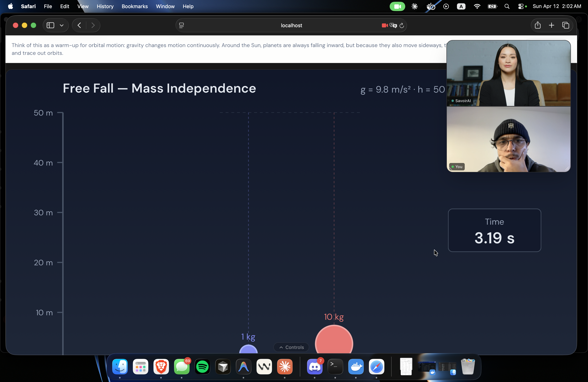Open the page reader menu icon
The height and width of the screenshot is (382, 588).
182,25
